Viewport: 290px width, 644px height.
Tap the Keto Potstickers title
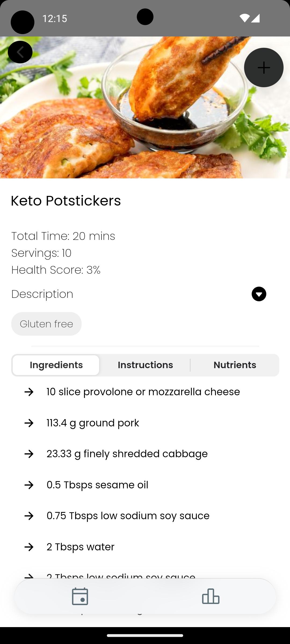(x=66, y=201)
